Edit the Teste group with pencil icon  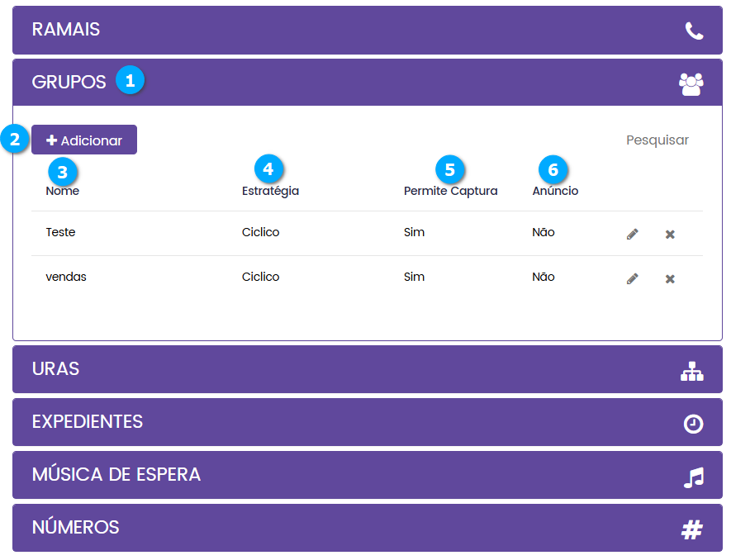(633, 234)
